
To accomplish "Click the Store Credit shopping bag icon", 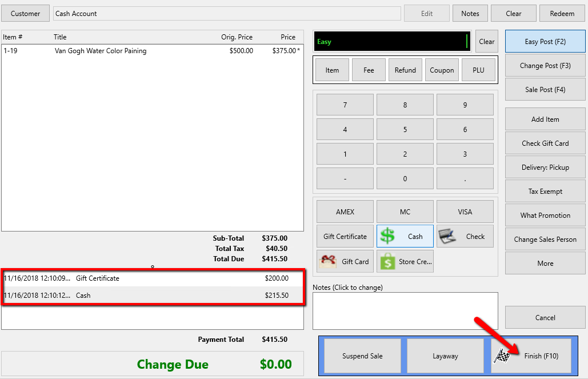I will [x=388, y=262].
